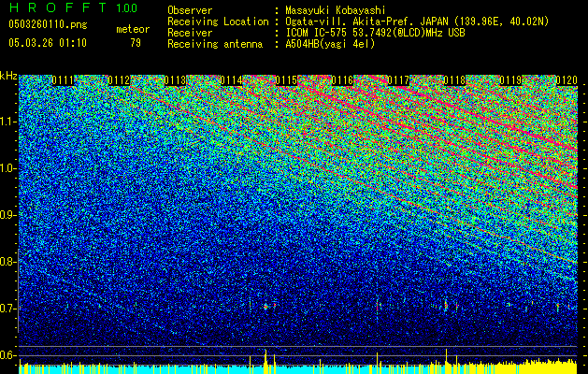This screenshot has height=374, width=588.
Task: Click the kHz axis unit label
Action: (x=8, y=76)
